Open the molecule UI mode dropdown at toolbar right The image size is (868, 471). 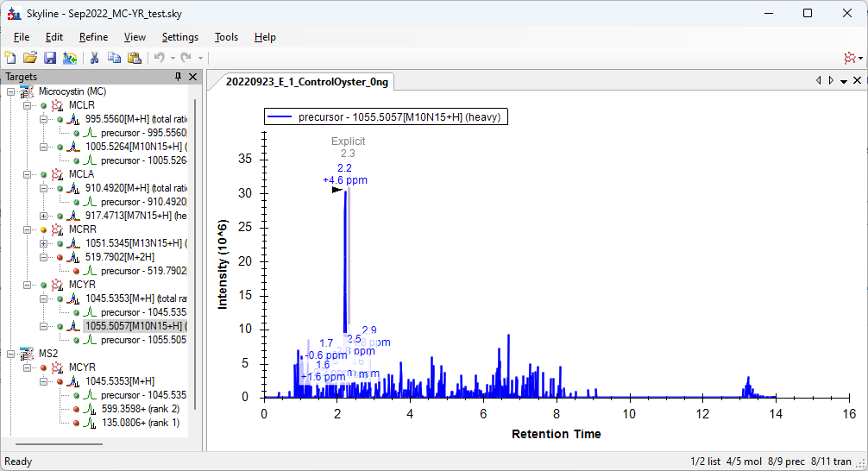853,58
